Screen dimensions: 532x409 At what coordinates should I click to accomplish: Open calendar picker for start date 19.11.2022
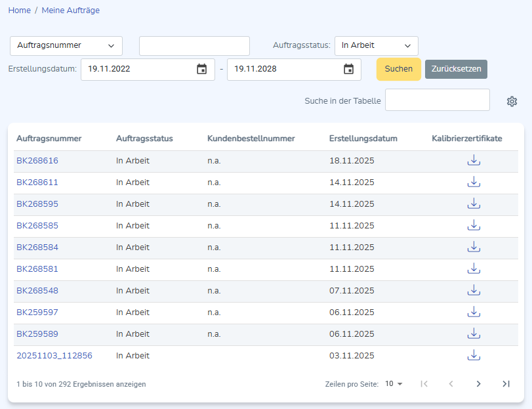[202, 69]
